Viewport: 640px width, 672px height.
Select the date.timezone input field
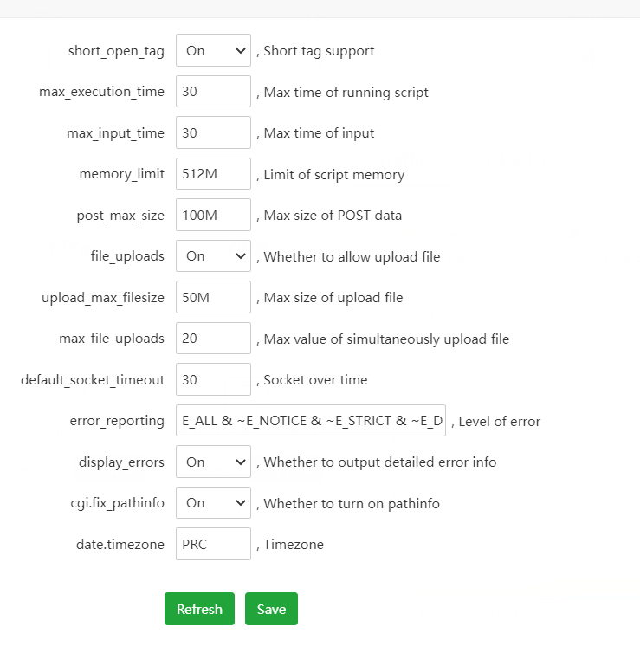click(213, 544)
